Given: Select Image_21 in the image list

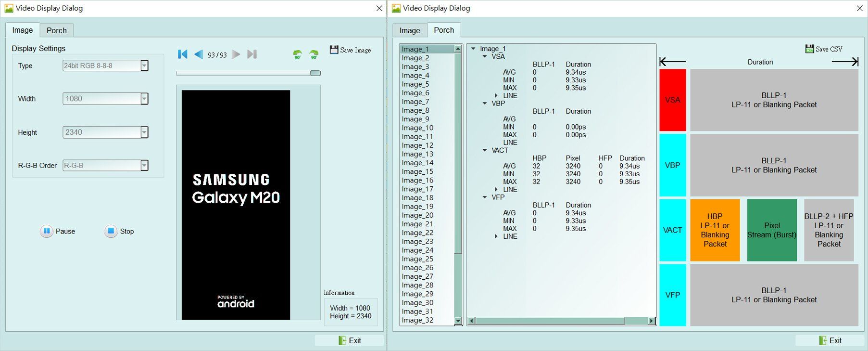Looking at the screenshot, I should [x=427, y=224].
